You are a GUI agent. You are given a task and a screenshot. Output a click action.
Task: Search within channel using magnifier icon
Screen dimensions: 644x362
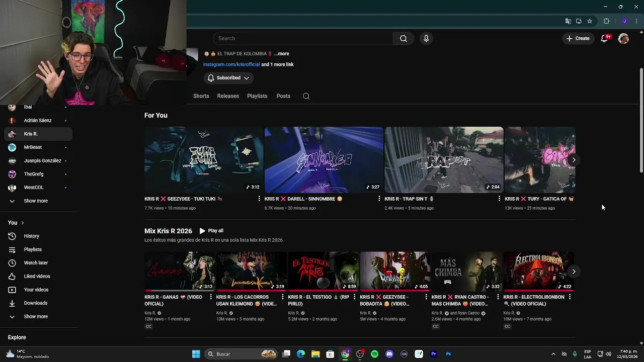306,96
